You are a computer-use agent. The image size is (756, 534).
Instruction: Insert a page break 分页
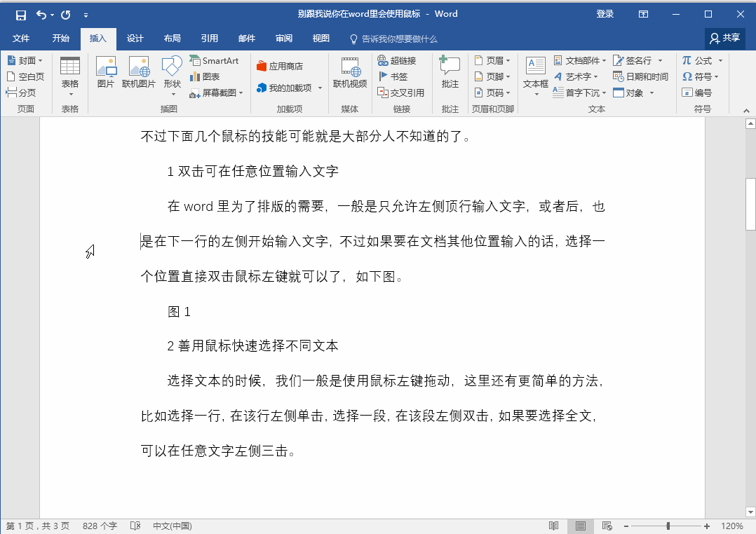(21, 92)
